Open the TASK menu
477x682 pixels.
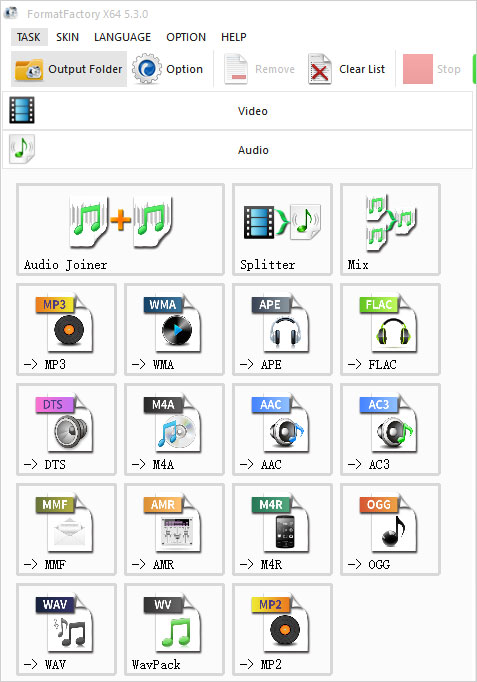coord(29,37)
